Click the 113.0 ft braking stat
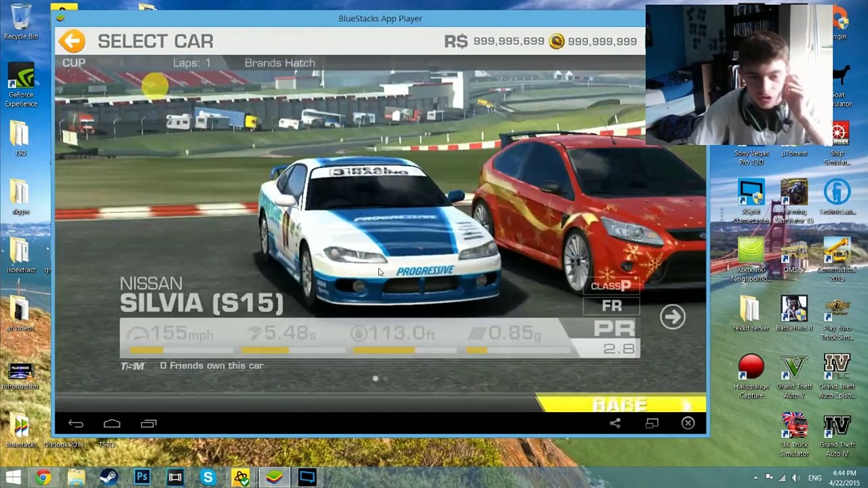Screen dimensions: 868x488 click(x=393, y=334)
